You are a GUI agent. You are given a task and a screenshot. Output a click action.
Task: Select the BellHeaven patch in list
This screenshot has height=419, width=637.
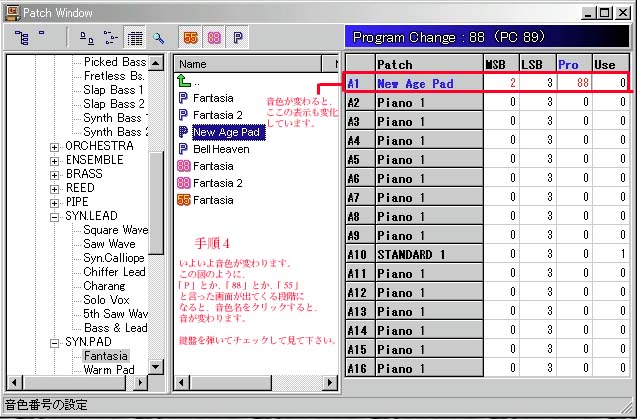(221, 149)
